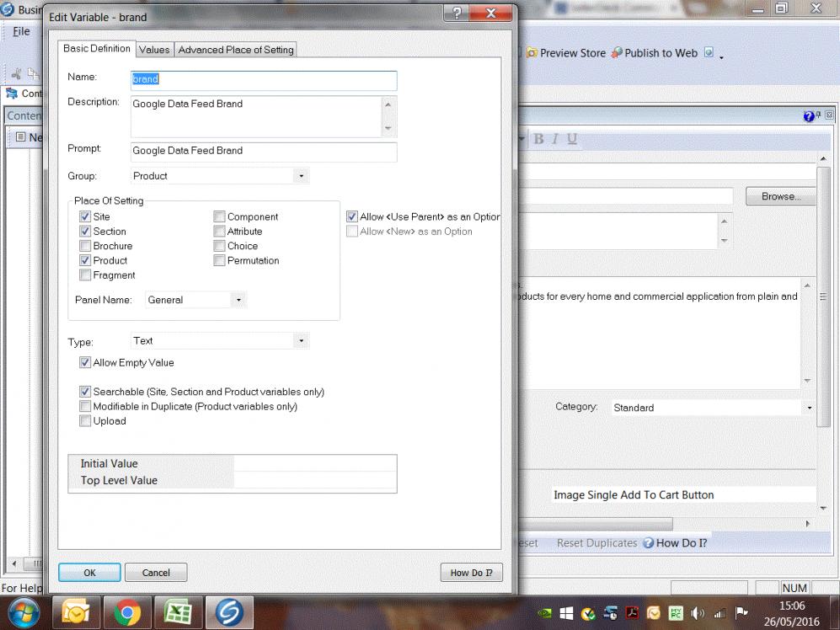Open Outlook from the taskbar
Image resolution: width=840 pixels, height=630 pixels.
(x=76, y=611)
